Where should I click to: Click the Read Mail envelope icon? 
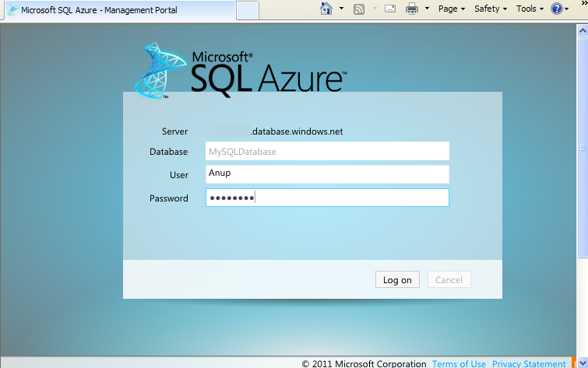(x=390, y=9)
